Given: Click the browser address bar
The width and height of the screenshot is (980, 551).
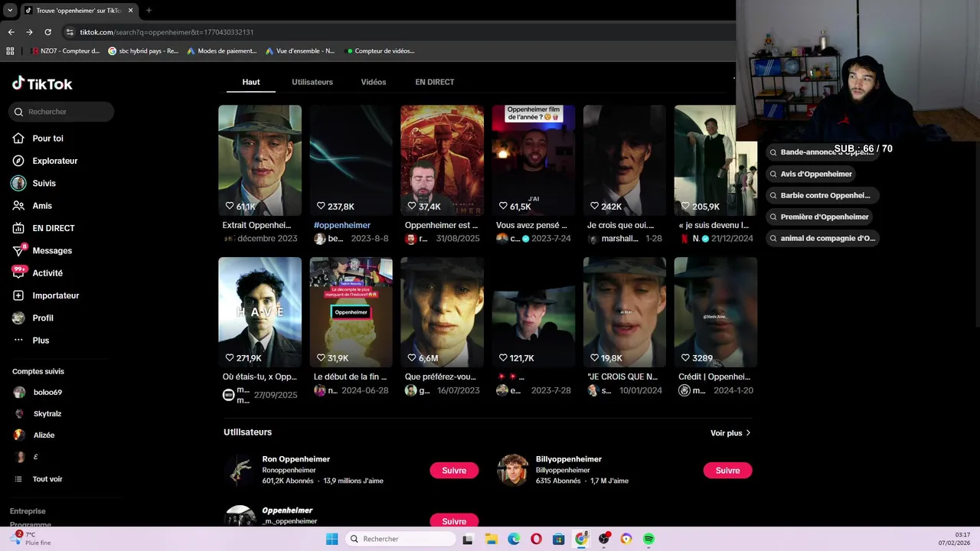Looking at the screenshot, I should click(398, 32).
